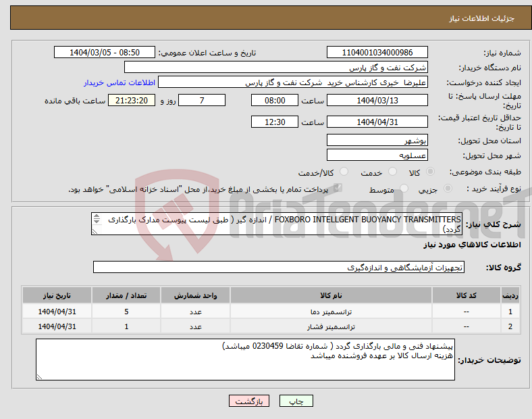The width and height of the screenshot is (532, 419).
Task: Click the تاریخ نیاز column header
Action: pyautogui.click(x=57, y=295)
